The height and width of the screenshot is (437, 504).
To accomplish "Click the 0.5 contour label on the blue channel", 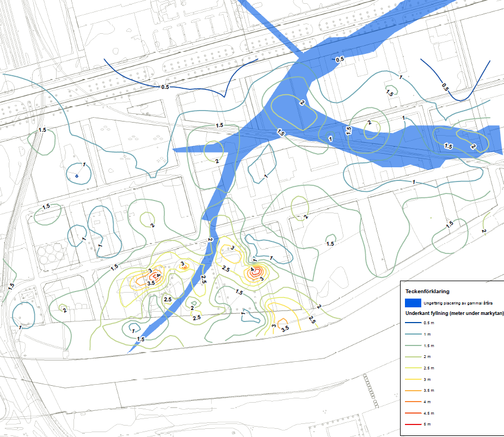I will click(x=340, y=59).
